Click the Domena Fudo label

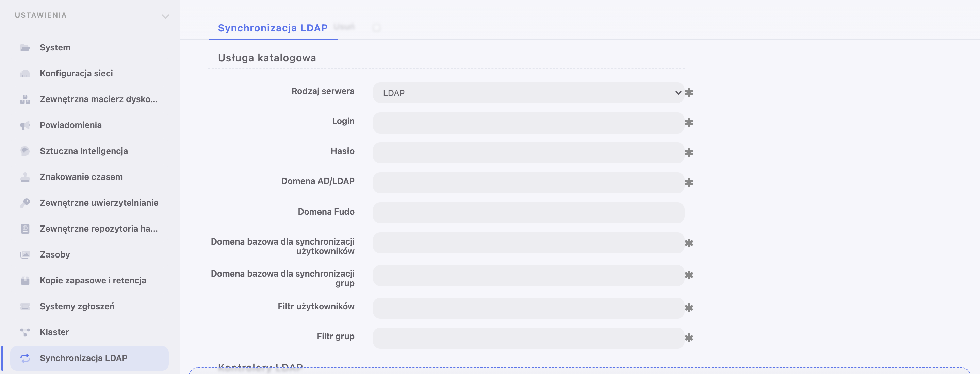326,212
